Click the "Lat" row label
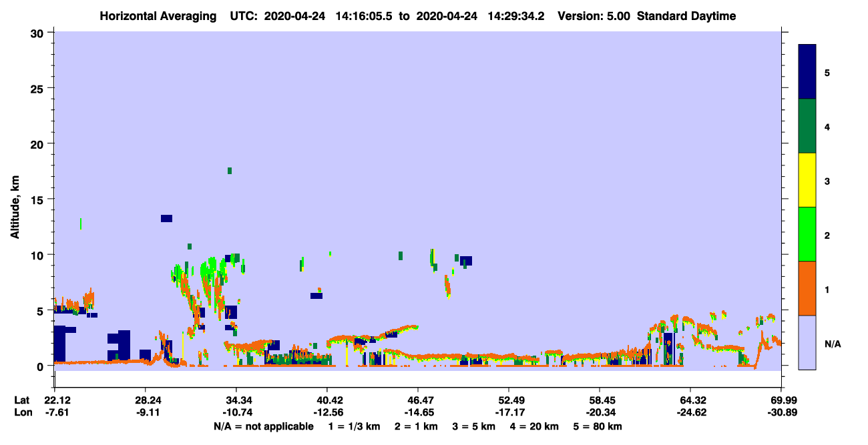The height and width of the screenshot is (445, 868). tap(21, 400)
